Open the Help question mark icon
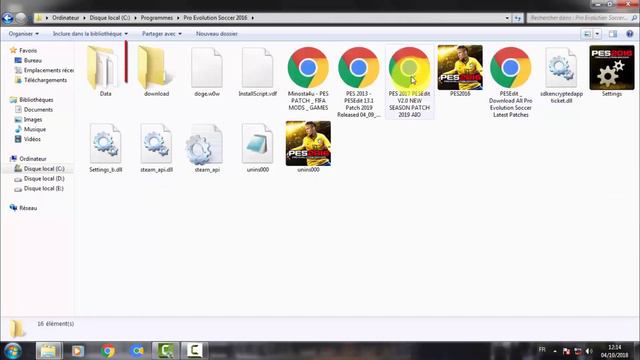The height and width of the screenshot is (360, 640). pos(630,34)
